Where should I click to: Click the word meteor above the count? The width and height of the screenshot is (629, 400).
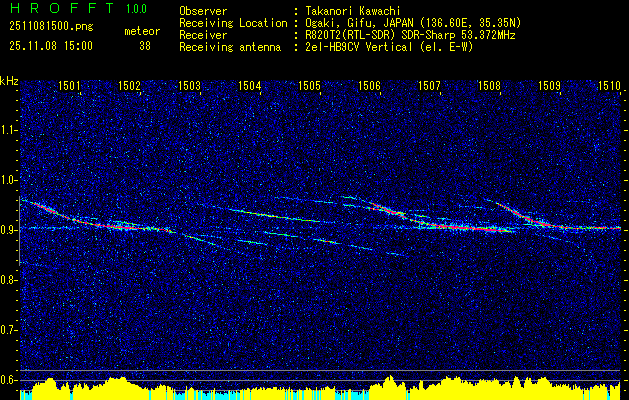[x=142, y=31]
